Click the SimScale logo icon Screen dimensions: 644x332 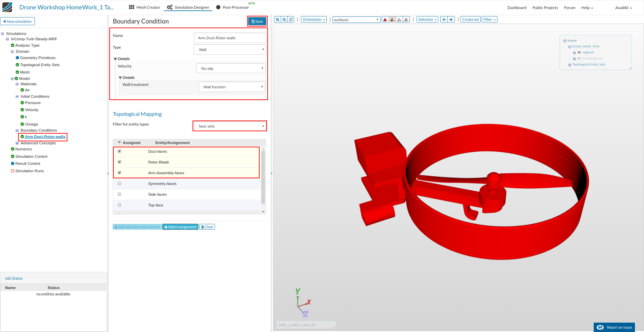[x=7, y=7]
